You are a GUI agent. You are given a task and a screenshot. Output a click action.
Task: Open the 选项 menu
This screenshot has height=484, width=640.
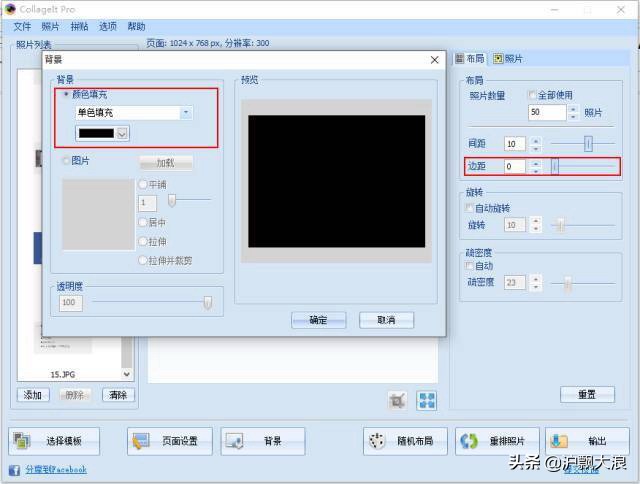pyautogui.click(x=108, y=27)
